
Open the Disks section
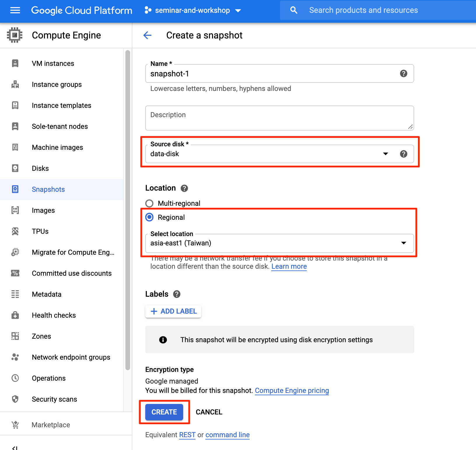(x=40, y=168)
